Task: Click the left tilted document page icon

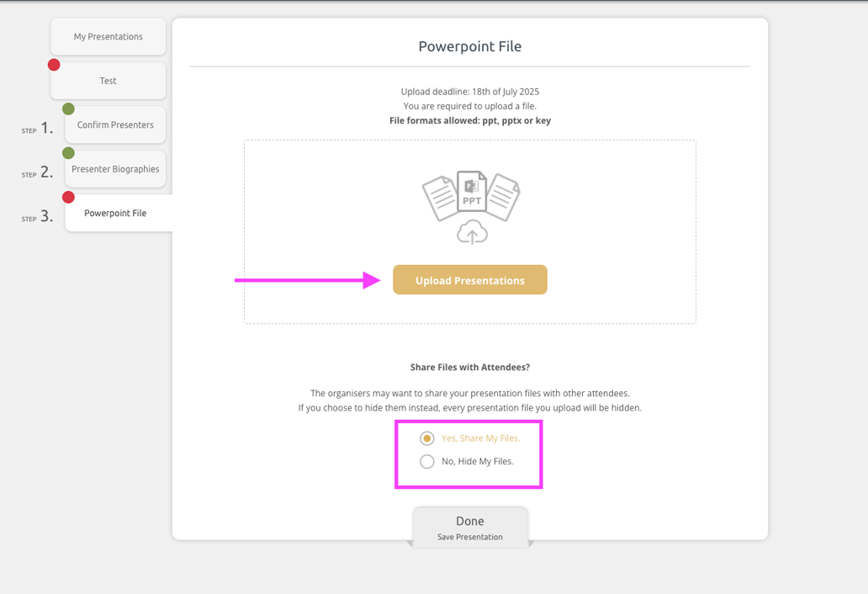Action: (440, 198)
